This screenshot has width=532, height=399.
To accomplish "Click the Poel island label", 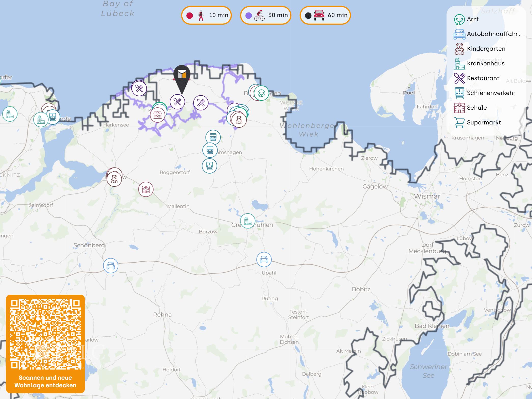I will tap(409, 93).
